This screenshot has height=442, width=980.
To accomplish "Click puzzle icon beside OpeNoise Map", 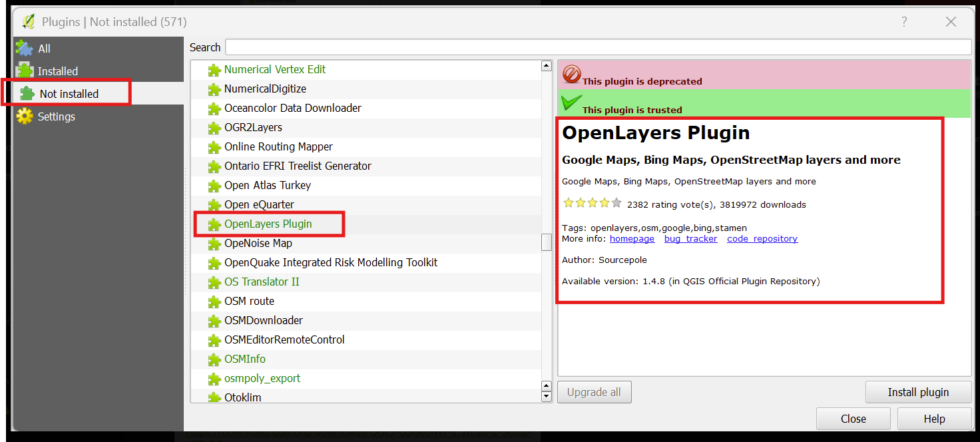I will click(214, 244).
